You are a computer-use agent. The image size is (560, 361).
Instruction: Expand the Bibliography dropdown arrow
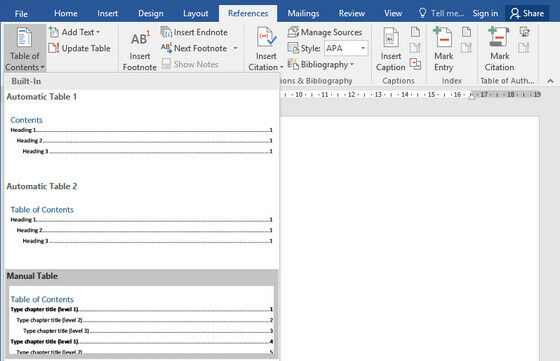pos(352,64)
